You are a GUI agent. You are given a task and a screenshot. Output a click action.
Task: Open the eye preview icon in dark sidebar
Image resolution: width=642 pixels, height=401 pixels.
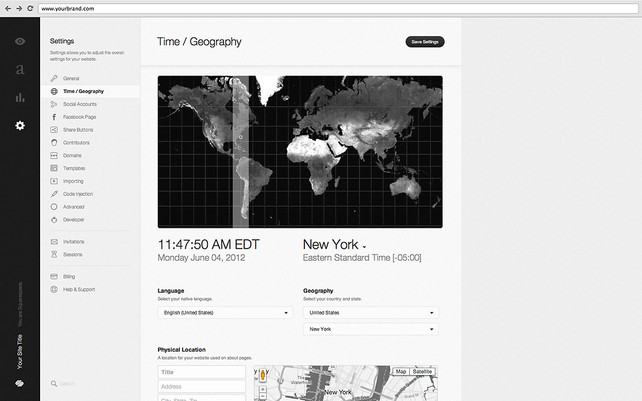tap(20, 41)
